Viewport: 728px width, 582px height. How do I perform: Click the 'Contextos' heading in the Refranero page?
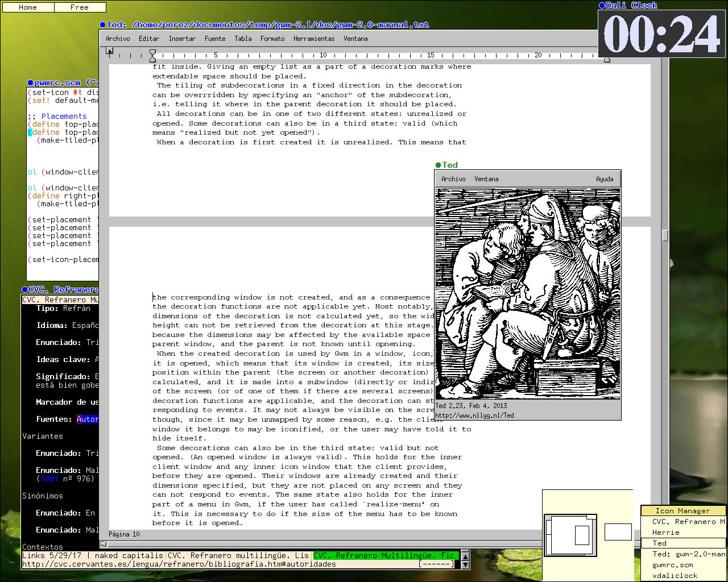[43, 547]
